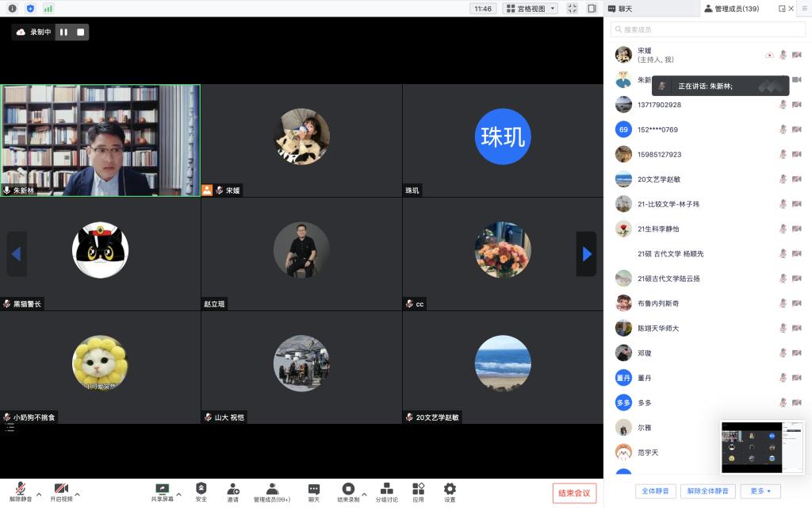Pause the recording in 录制中 indicator
This screenshot has width=812, height=508.
coord(63,33)
